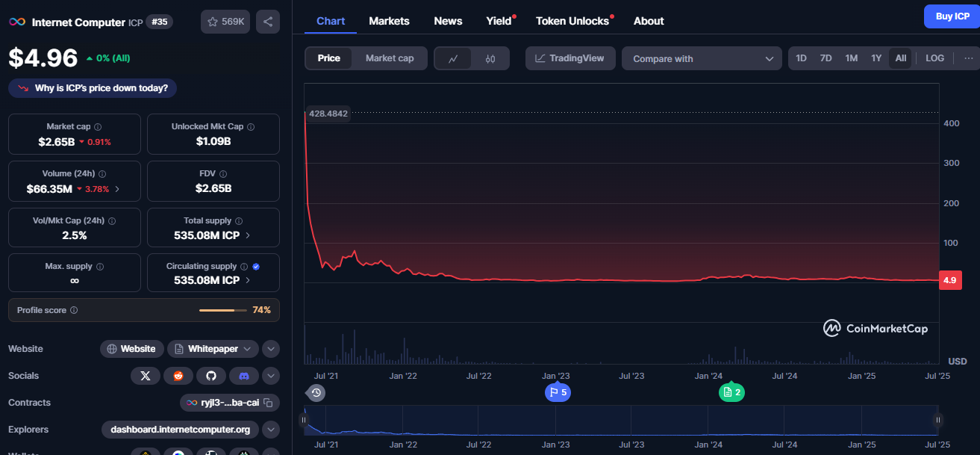980x455 pixels.
Task: Click the Jan '23 event marker with 5
Action: pos(558,392)
